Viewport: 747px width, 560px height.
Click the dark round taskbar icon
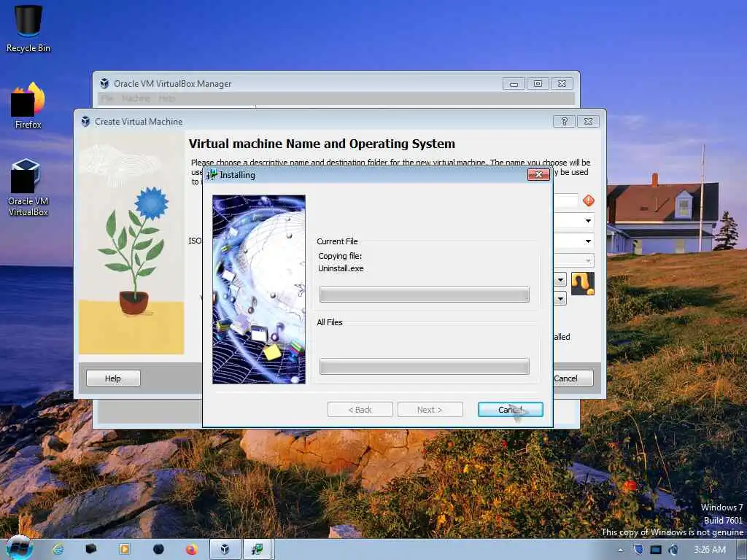[158, 549]
